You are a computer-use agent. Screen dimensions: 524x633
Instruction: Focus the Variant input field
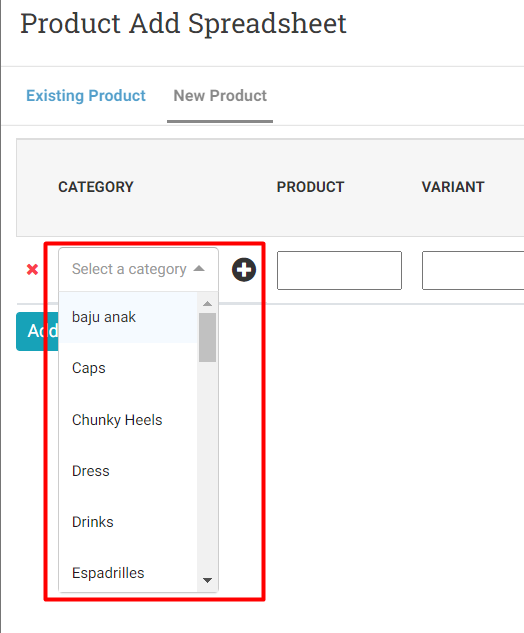coord(473,270)
